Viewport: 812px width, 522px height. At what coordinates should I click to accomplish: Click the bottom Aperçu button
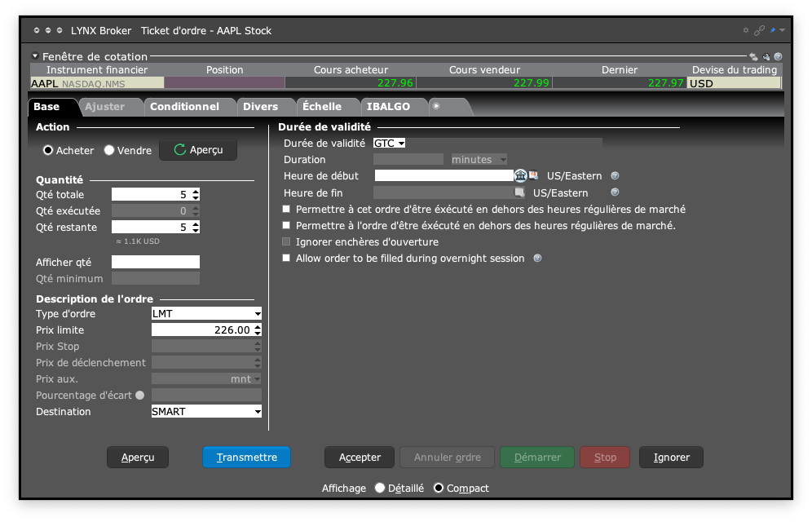point(138,458)
